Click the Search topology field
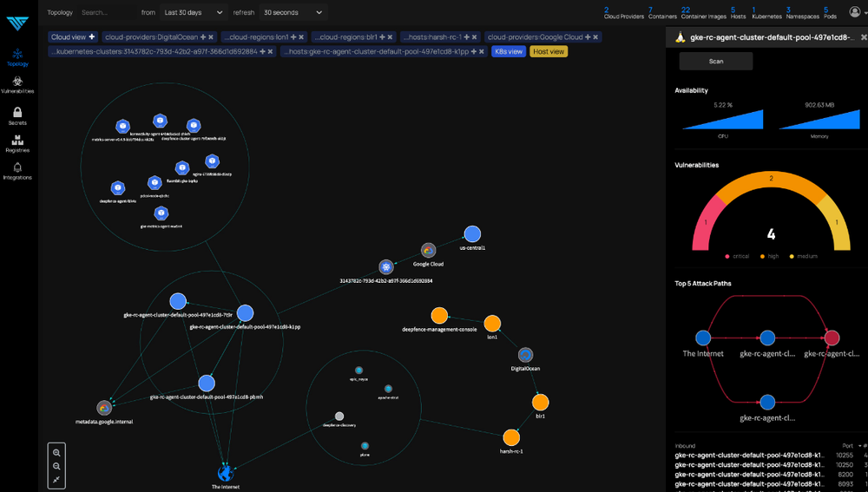Viewport: 868px width, 492px height. 105,12
